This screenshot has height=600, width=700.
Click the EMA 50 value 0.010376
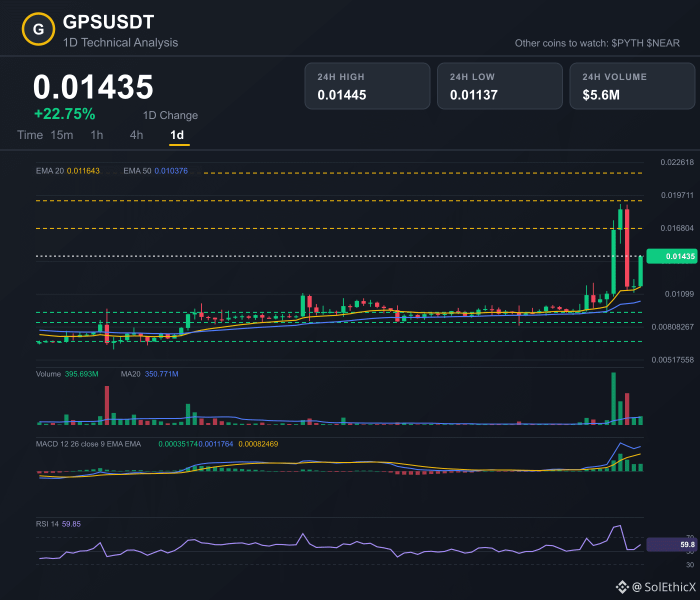[171, 170]
